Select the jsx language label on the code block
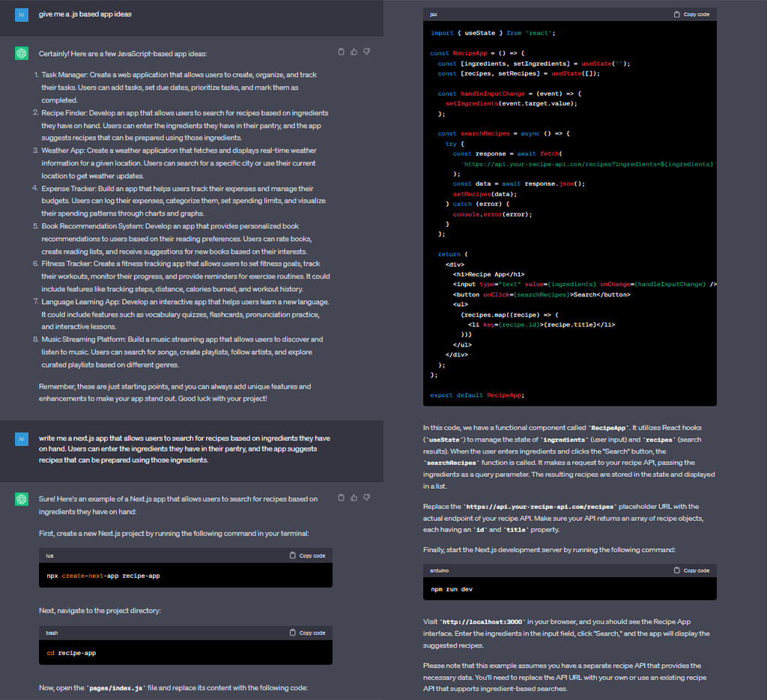767x700 pixels. coord(433,13)
